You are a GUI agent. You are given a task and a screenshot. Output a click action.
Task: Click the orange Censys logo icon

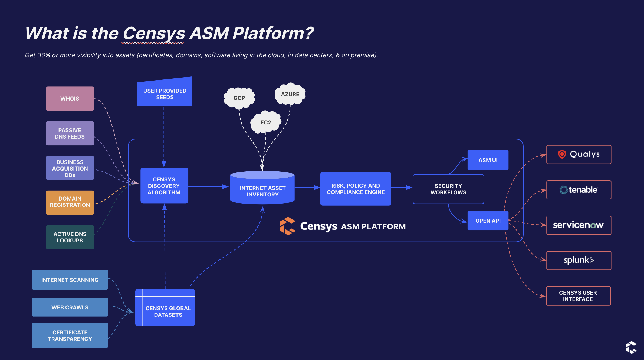pos(287,226)
